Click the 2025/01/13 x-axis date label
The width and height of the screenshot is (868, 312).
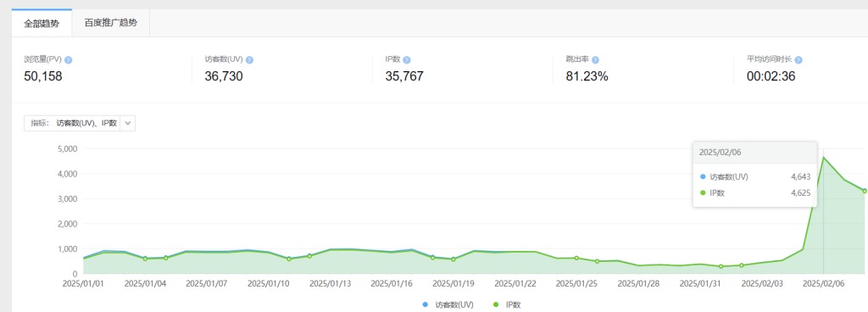click(330, 283)
